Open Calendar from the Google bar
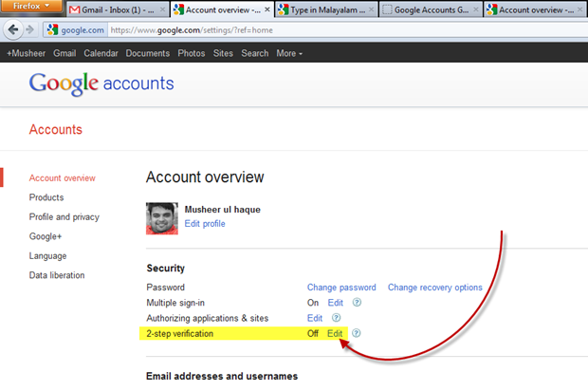The image size is (588, 391). coord(101,53)
